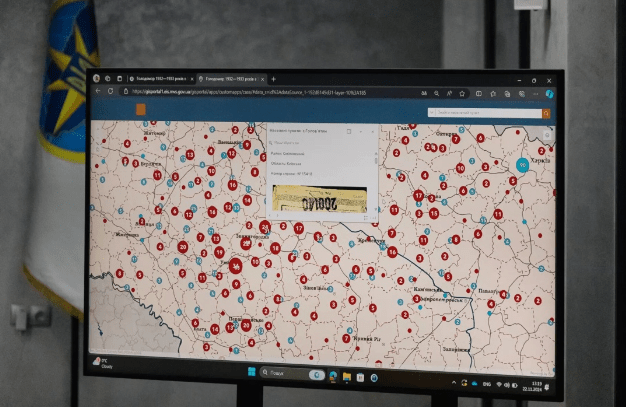Screen dimensions: 626x407
Task: Click the red cluster marker 24 below the popup
Action: [265, 227]
